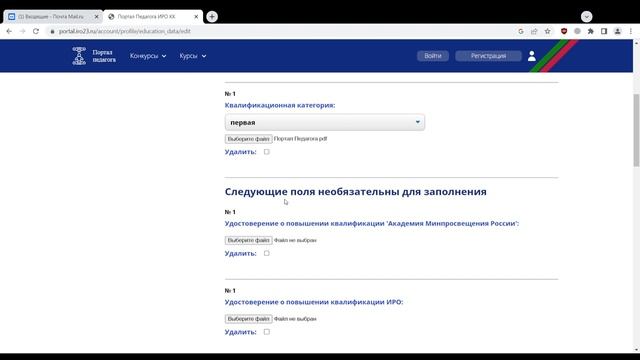640x360 pixels.
Task: Go back with browser back arrow
Action: tap(9, 31)
